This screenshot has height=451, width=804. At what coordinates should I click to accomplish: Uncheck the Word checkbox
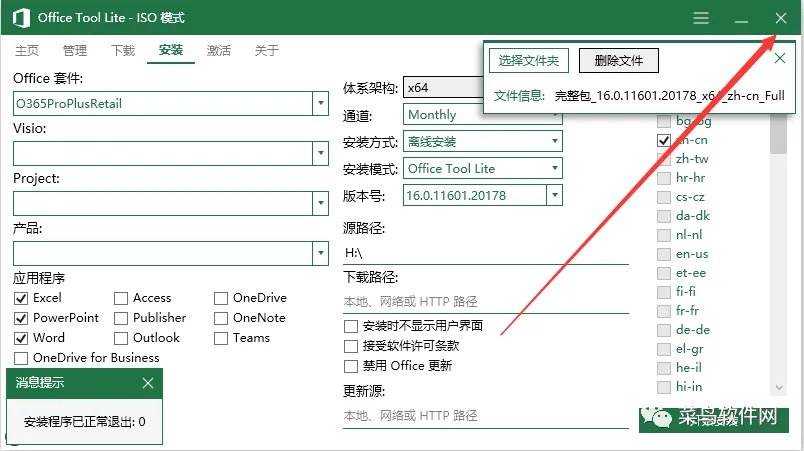click(x=21, y=338)
